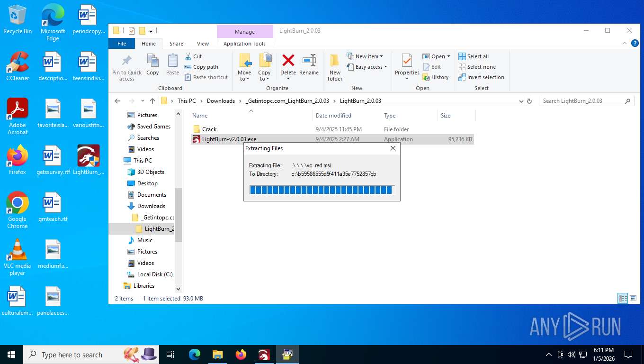Open the Windows Start button
This screenshot has width=644, height=364.
click(x=11, y=354)
